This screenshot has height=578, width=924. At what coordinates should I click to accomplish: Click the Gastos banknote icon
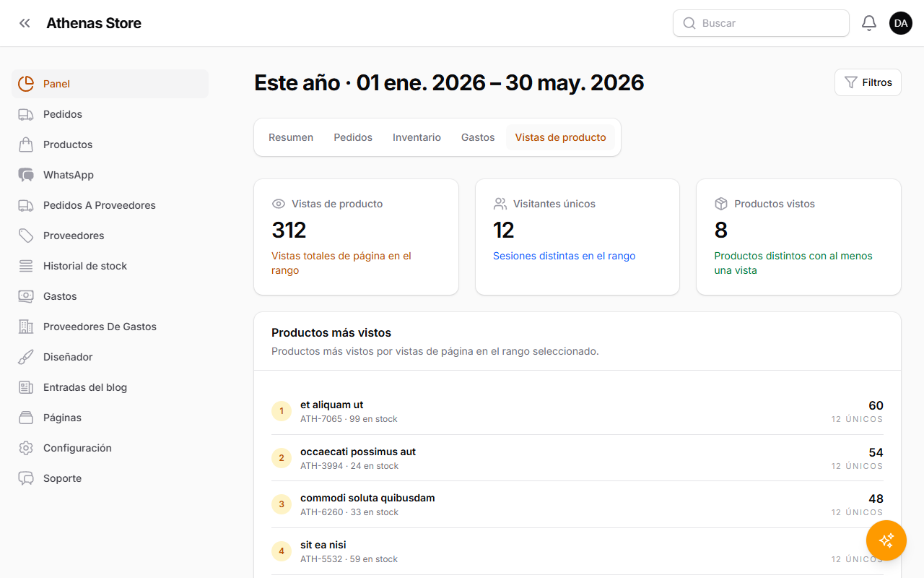point(26,296)
